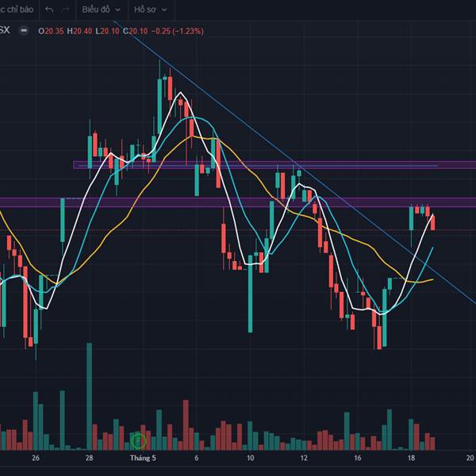Screen dimensions: 476x476
Task: Click the date label 12 on time axis
Action: tap(304, 458)
